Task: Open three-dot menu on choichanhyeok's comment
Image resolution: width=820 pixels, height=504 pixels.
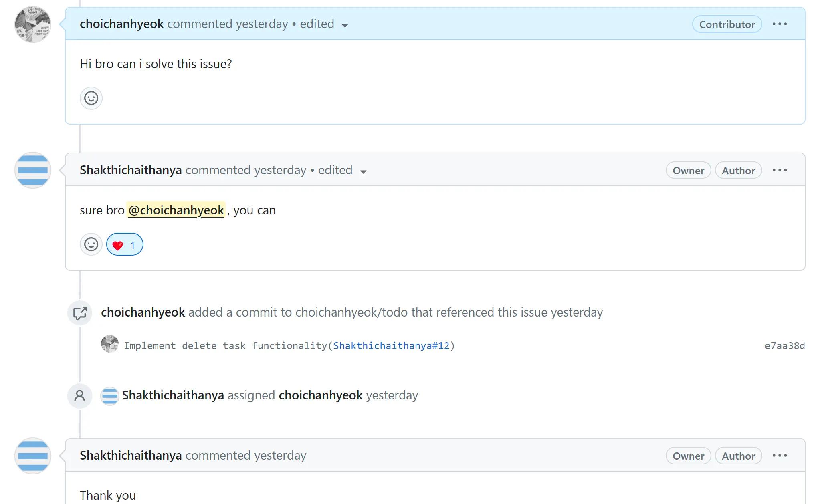Action: (780, 24)
